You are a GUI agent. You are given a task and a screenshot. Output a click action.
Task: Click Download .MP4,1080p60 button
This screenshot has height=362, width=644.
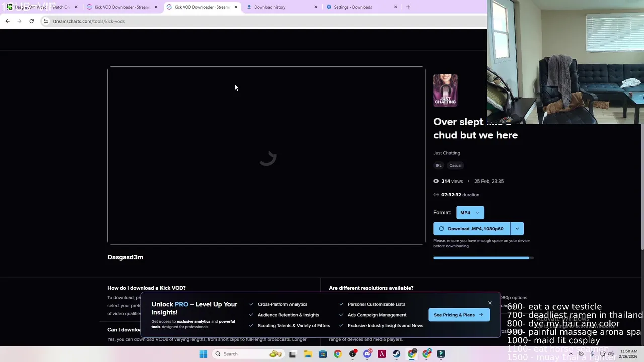coord(471,229)
